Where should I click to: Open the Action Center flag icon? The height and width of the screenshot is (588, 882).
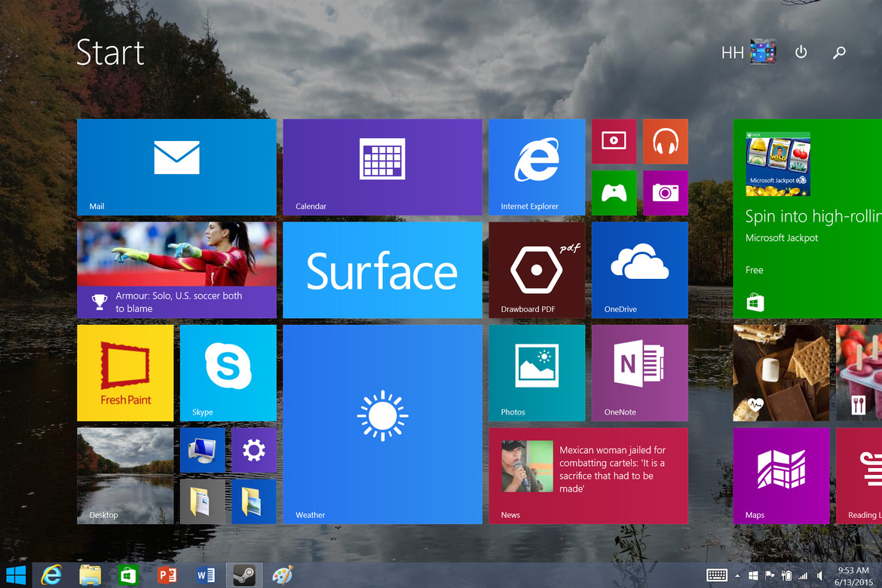(x=770, y=576)
